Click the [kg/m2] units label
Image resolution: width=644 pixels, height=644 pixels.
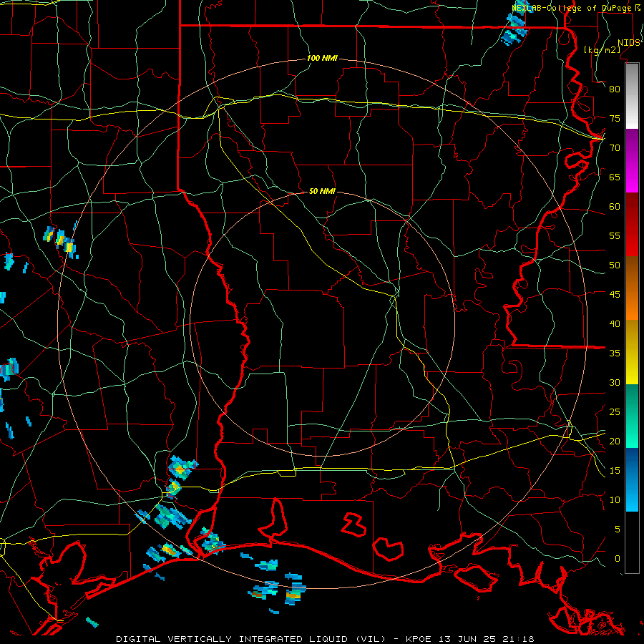click(602, 50)
